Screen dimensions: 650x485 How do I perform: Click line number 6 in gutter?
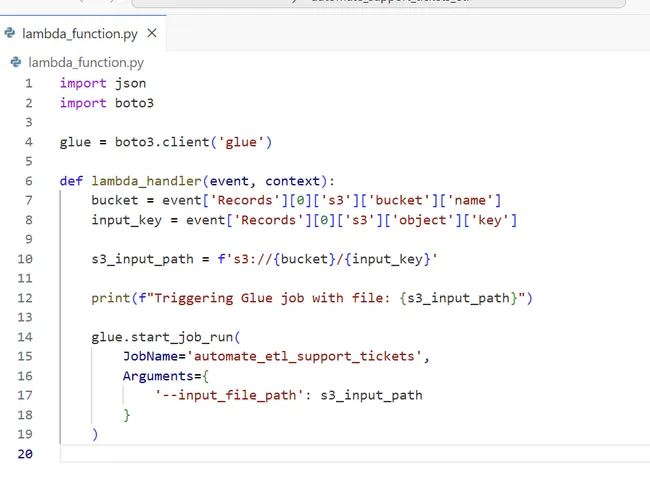pos(29,181)
